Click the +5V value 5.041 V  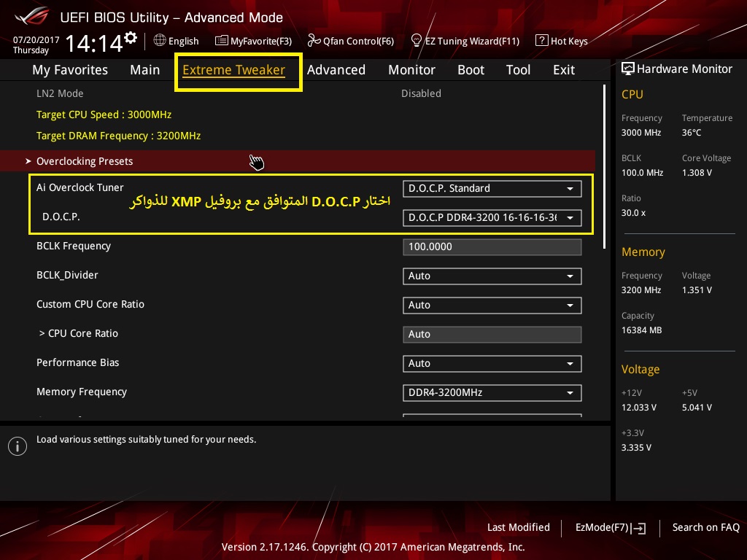tap(697, 407)
